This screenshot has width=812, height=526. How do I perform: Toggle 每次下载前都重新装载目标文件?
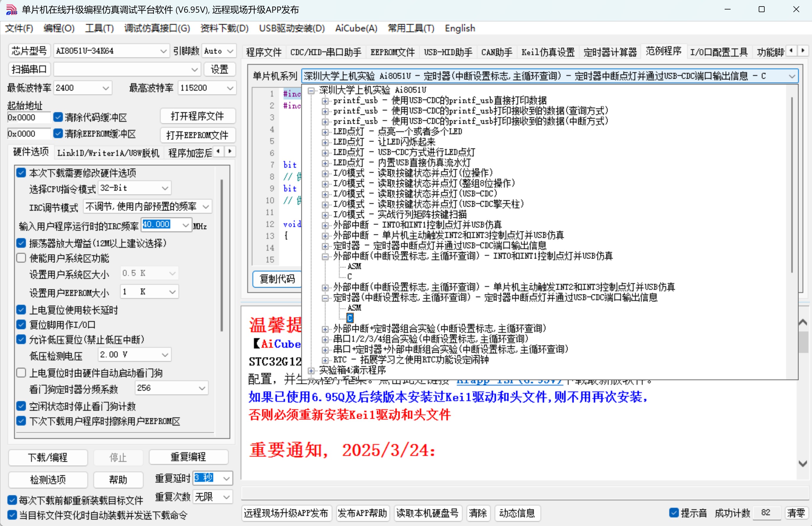point(12,500)
